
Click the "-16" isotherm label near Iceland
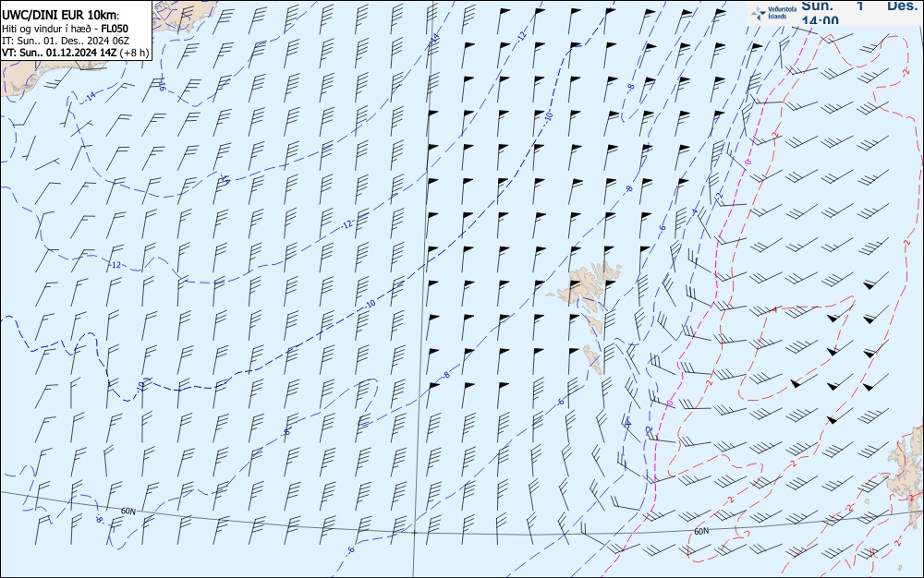coord(162,86)
